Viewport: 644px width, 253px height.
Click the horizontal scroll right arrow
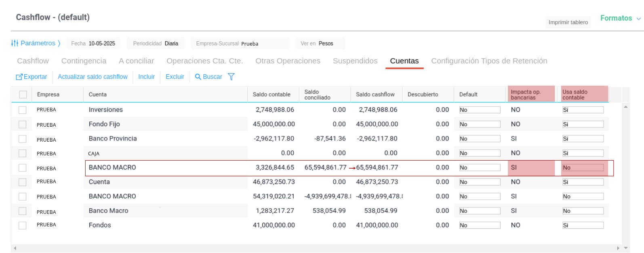coord(618,248)
